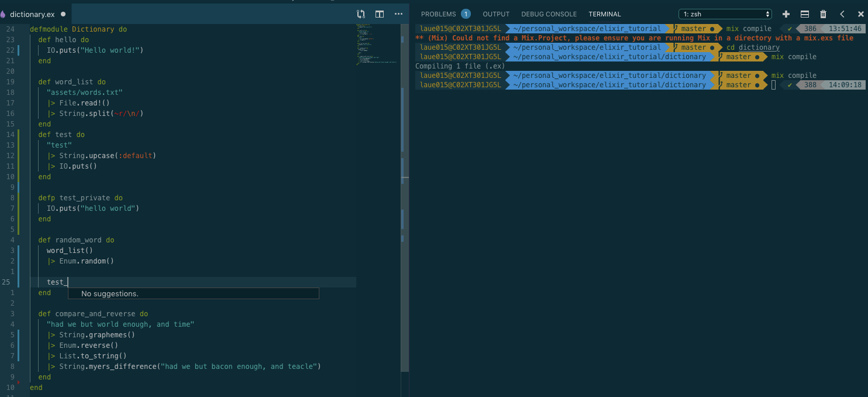
Task: Switch to the PROBLEMS tab
Action: (439, 13)
